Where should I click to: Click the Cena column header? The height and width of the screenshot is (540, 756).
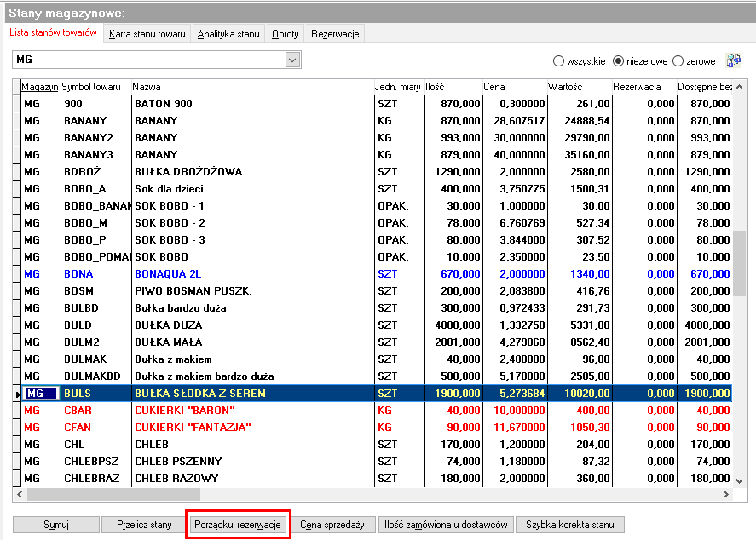pyautogui.click(x=515, y=87)
